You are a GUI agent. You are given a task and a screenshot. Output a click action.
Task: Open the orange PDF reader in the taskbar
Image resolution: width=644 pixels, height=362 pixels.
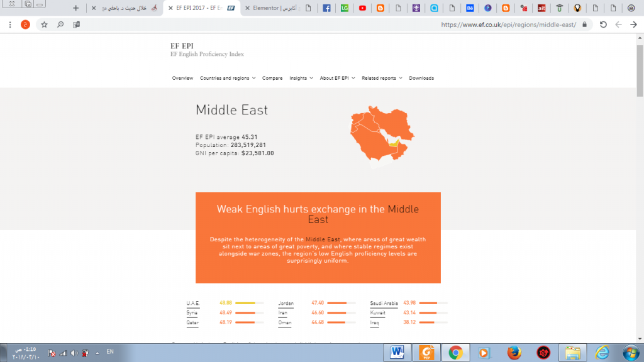(426, 352)
